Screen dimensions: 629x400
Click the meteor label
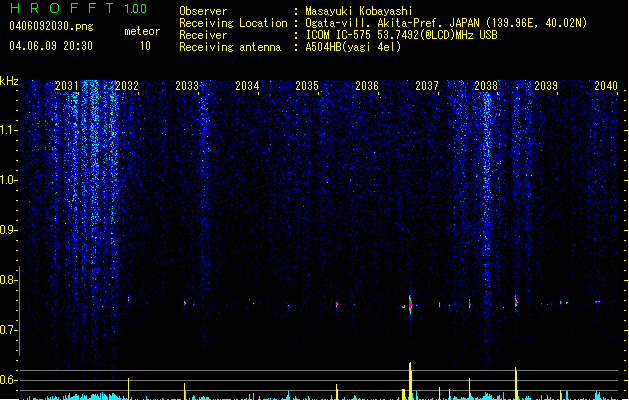click(x=142, y=31)
